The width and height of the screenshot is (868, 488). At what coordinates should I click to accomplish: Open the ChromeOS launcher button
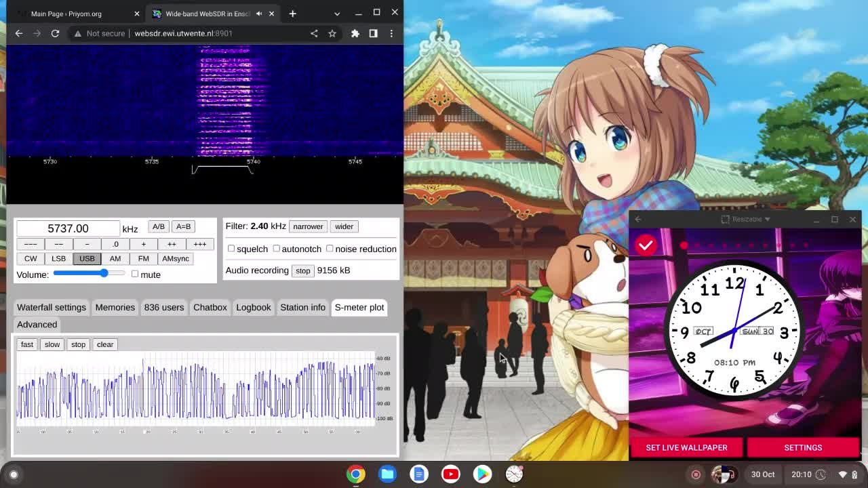pos(14,474)
